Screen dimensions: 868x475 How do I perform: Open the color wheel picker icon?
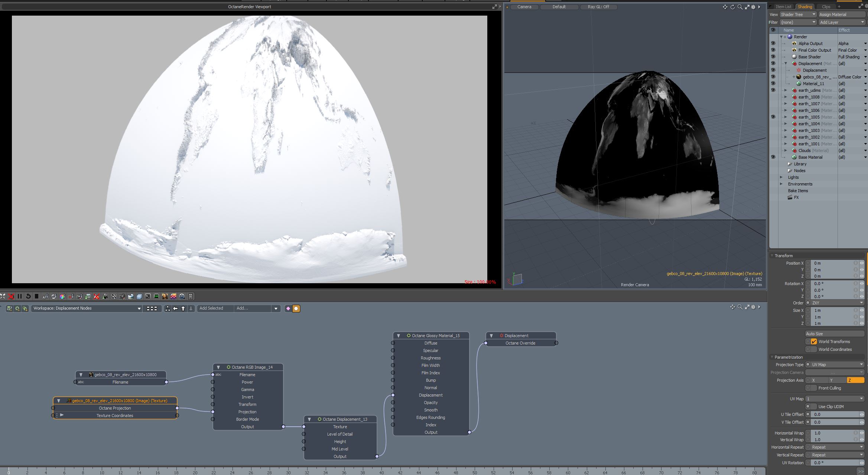pyautogui.click(x=62, y=296)
